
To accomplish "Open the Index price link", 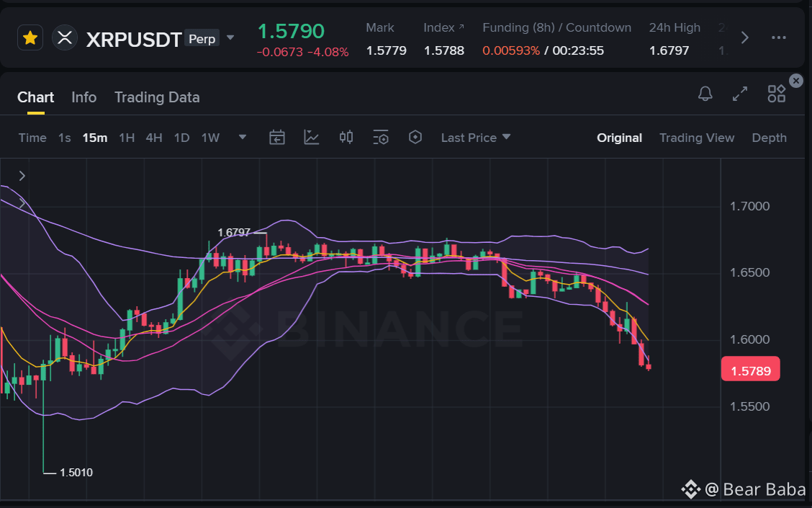I will (x=443, y=27).
